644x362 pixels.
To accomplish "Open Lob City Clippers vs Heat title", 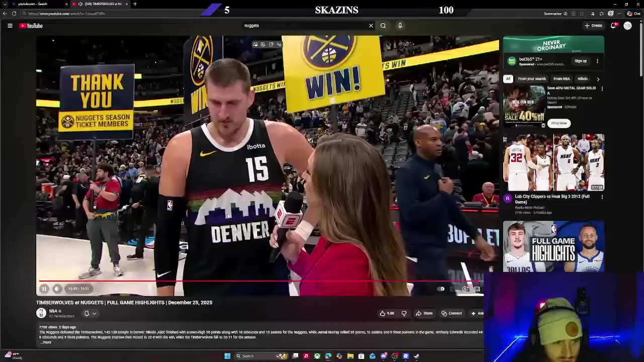I will click(x=552, y=199).
